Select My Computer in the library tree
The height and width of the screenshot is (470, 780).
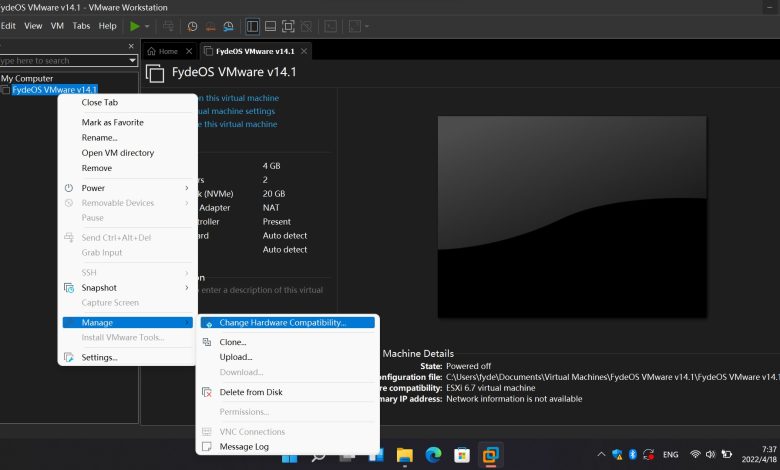[x=27, y=79]
